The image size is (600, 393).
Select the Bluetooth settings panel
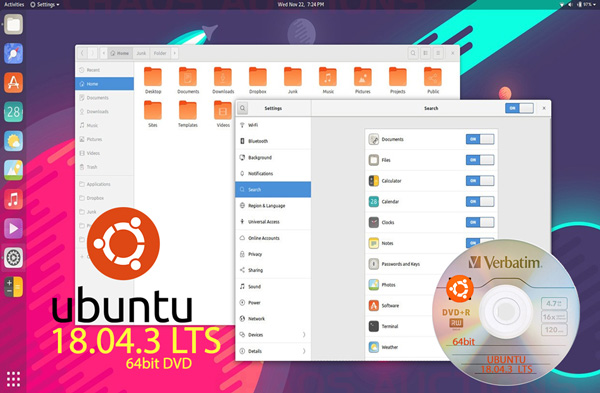(273, 141)
